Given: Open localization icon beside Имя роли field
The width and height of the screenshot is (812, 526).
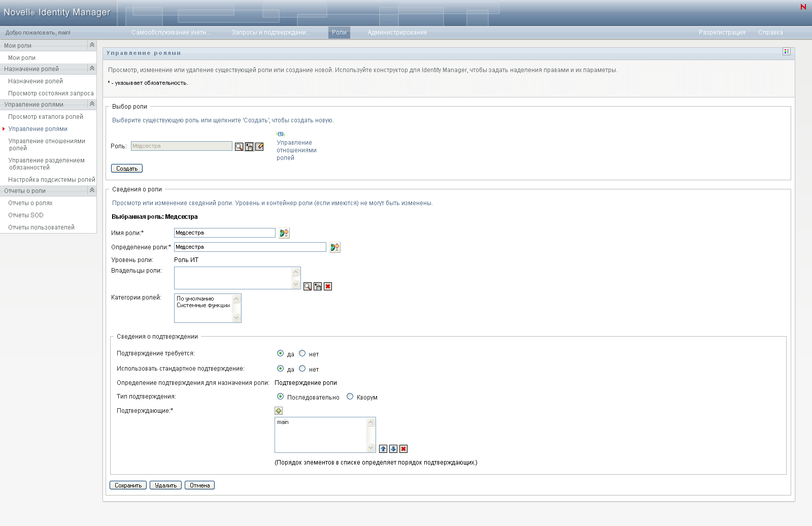Looking at the screenshot, I should (284, 233).
